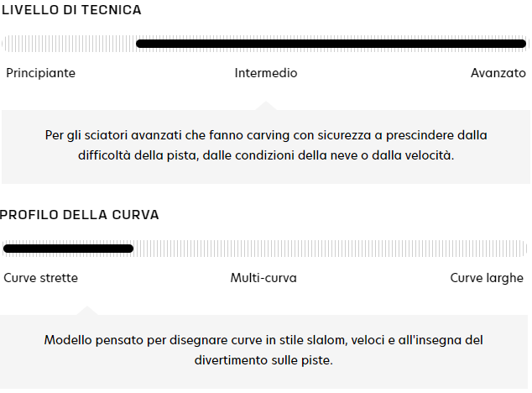Select the Intermedio level label
Screen dimensions: 532x393
pyautogui.click(x=266, y=73)
